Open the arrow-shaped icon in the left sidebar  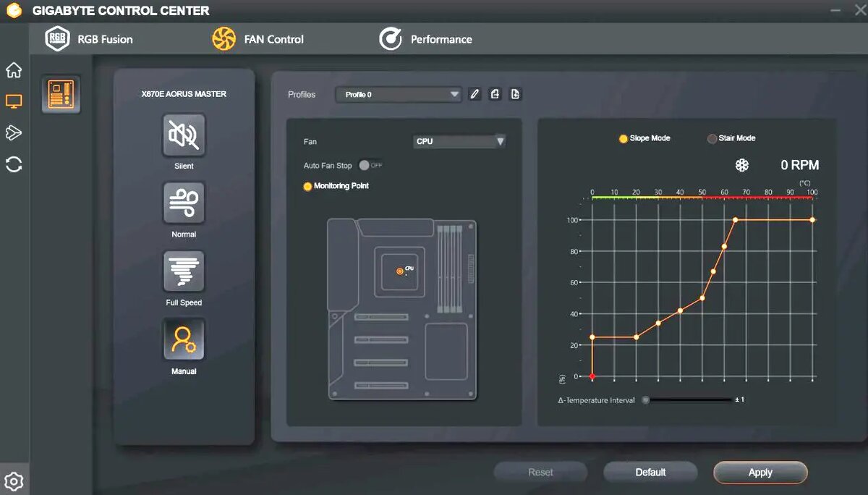pyautogui.click(x=14, y=132)
